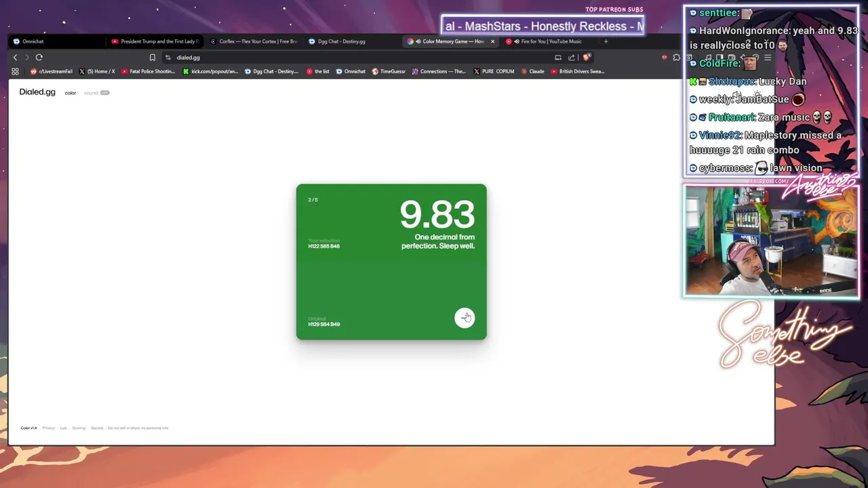
Task: Click the 2/5 round counter
Action: pyautogui.click(x=313, y=200)
